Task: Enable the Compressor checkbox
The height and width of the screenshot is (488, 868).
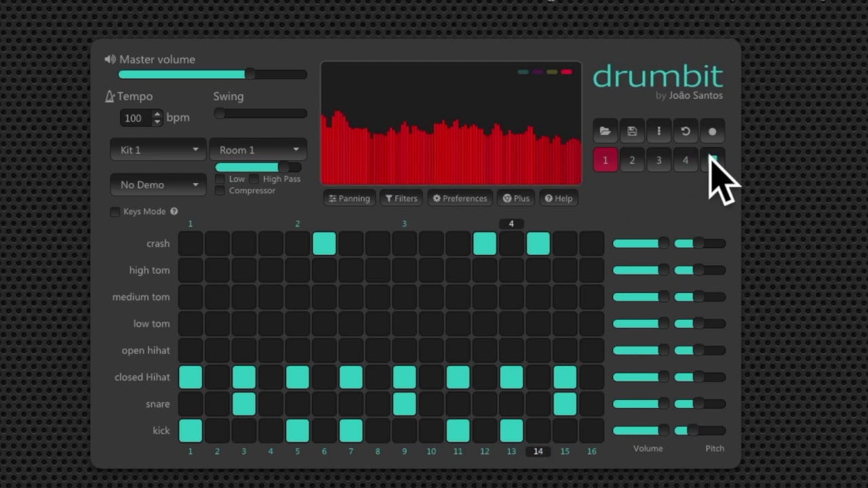Action: click(x=220, y=190)
